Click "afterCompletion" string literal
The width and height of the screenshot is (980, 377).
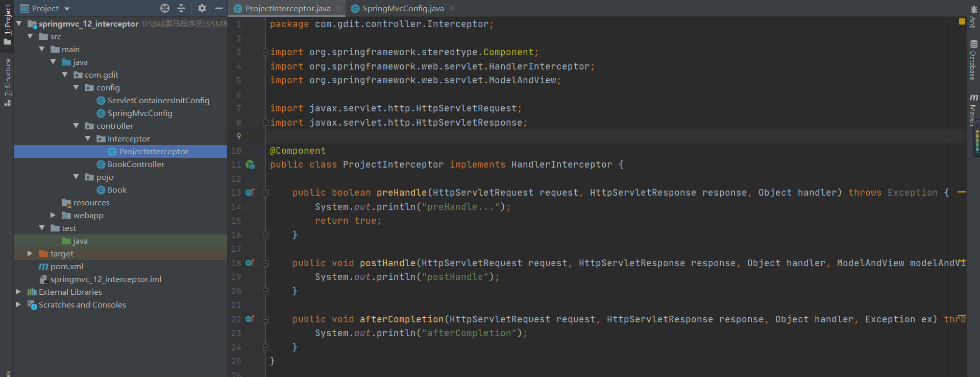pos(469,333)
